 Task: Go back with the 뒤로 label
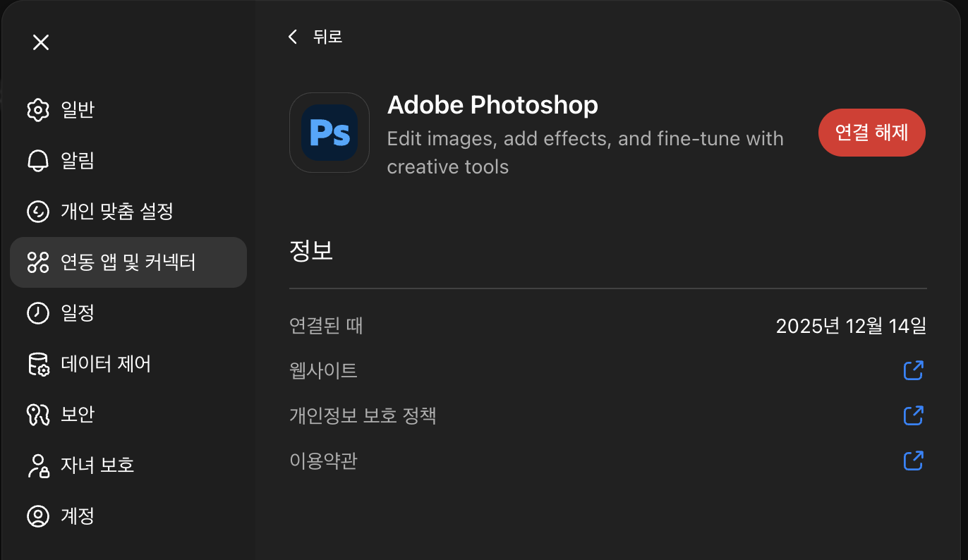click(328, 37)
